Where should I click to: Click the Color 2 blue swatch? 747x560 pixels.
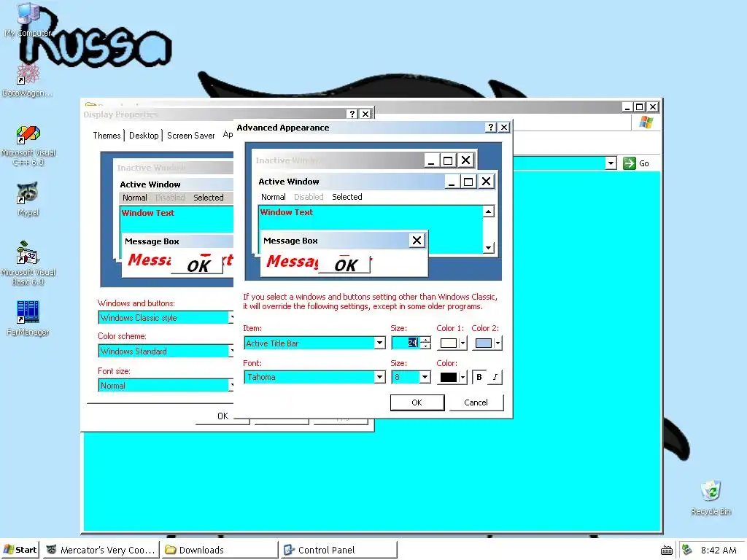(484, 343)
